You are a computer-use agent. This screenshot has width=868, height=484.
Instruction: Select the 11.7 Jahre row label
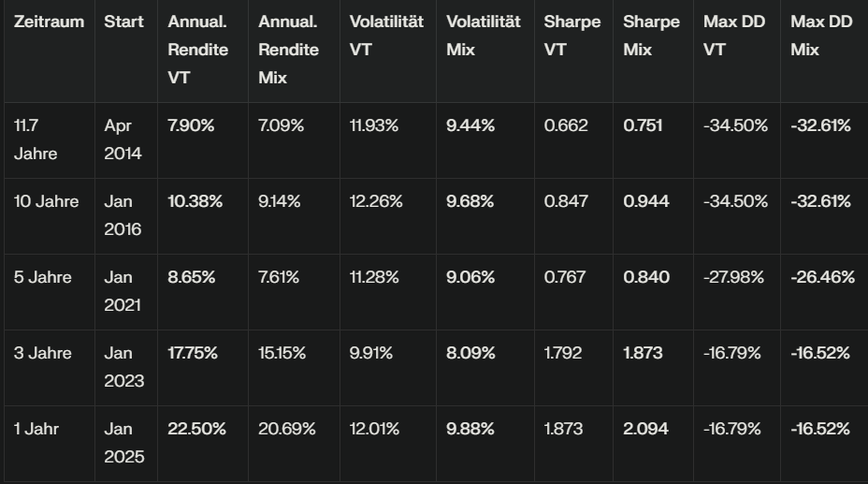click(x=36, y=139)
